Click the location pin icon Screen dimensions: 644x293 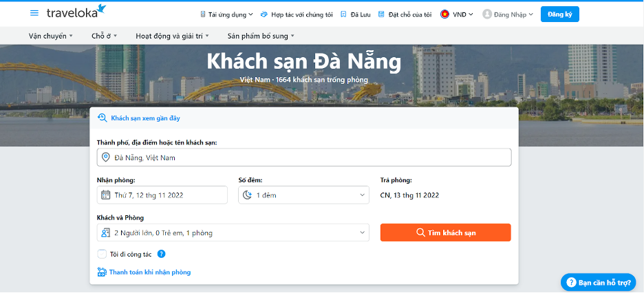106,158
